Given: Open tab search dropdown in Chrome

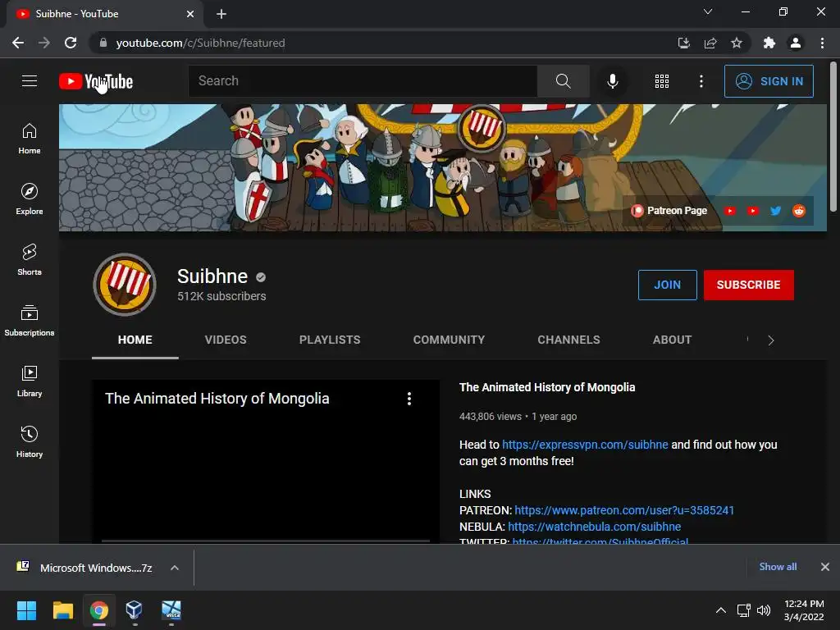Looking at the screenshot, I should coord(708,11).
